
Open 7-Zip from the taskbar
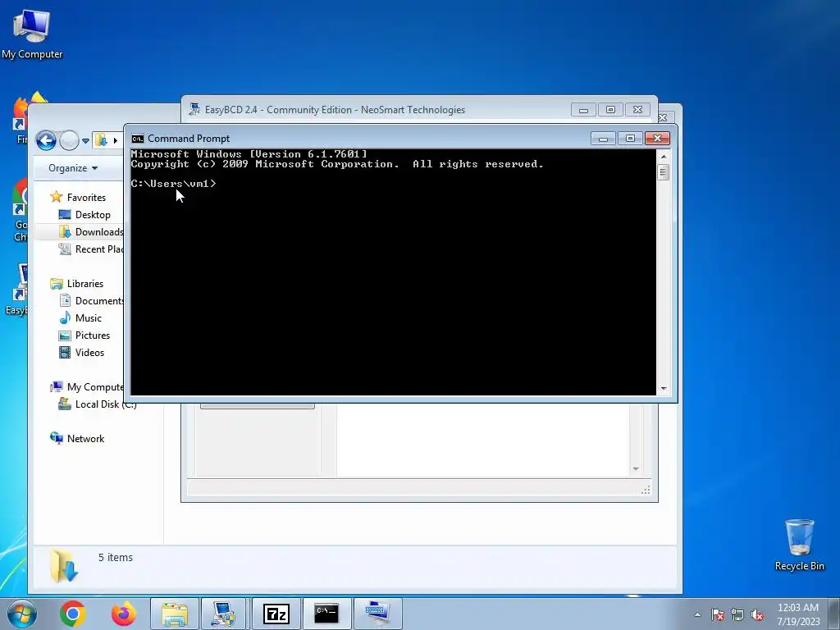[276, 614]
